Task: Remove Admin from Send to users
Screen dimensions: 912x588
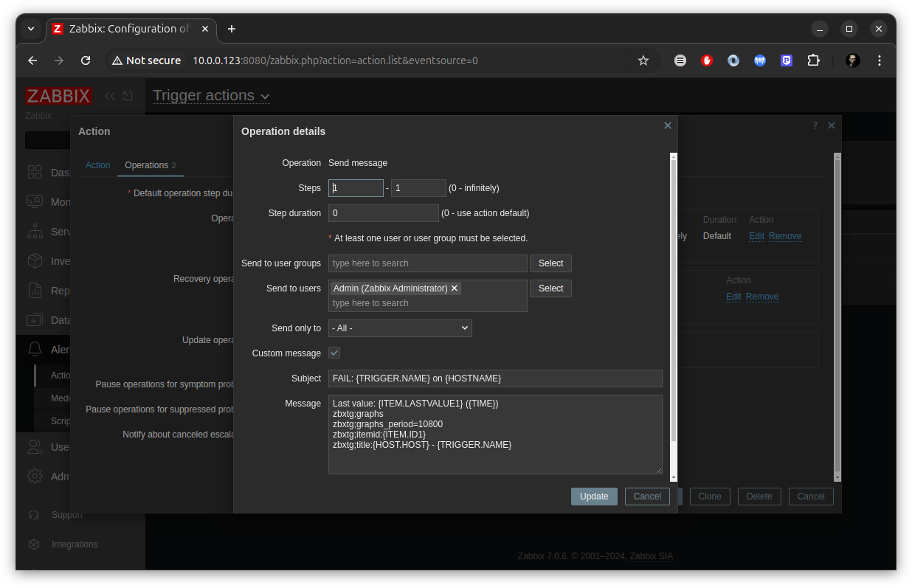Action: (454, 288)
